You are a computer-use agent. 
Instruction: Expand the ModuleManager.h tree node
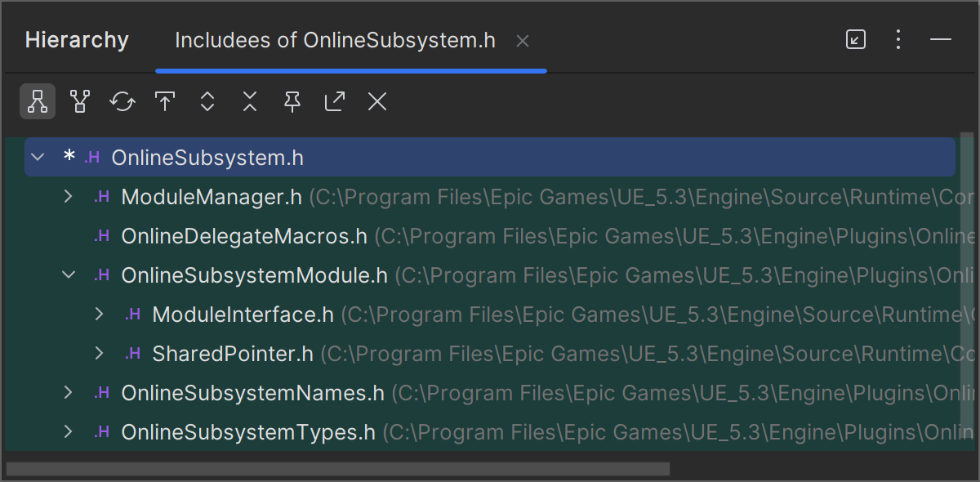69,196
